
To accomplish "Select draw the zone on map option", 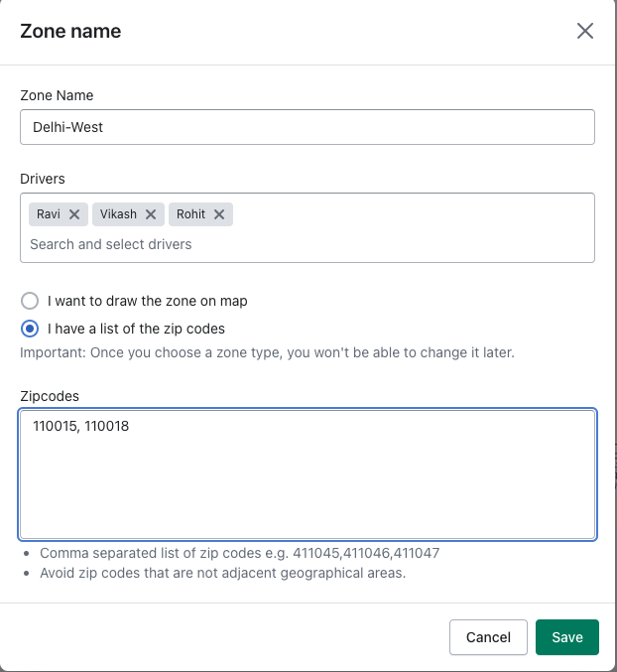I will pyautogui.click(x=30, y=301).
